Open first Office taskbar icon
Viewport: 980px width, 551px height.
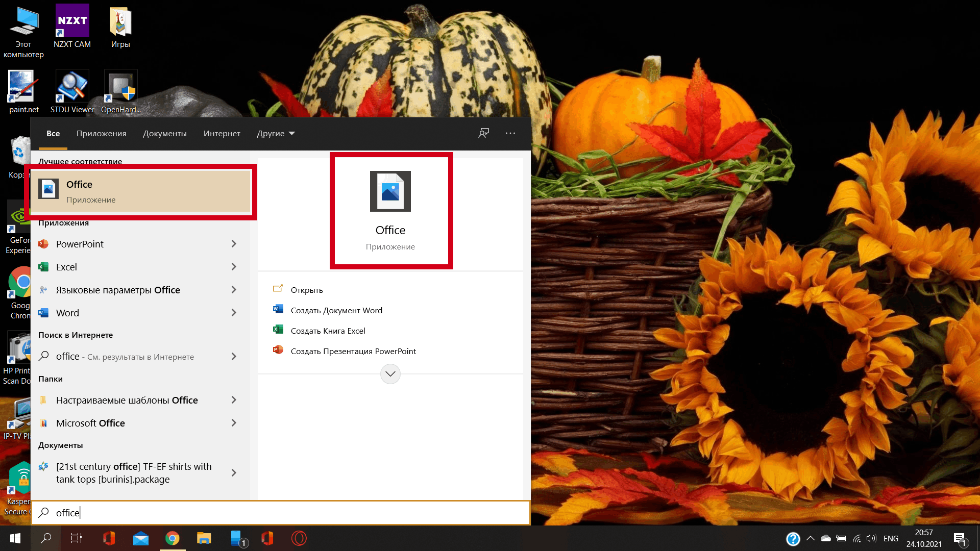[109, 538]
